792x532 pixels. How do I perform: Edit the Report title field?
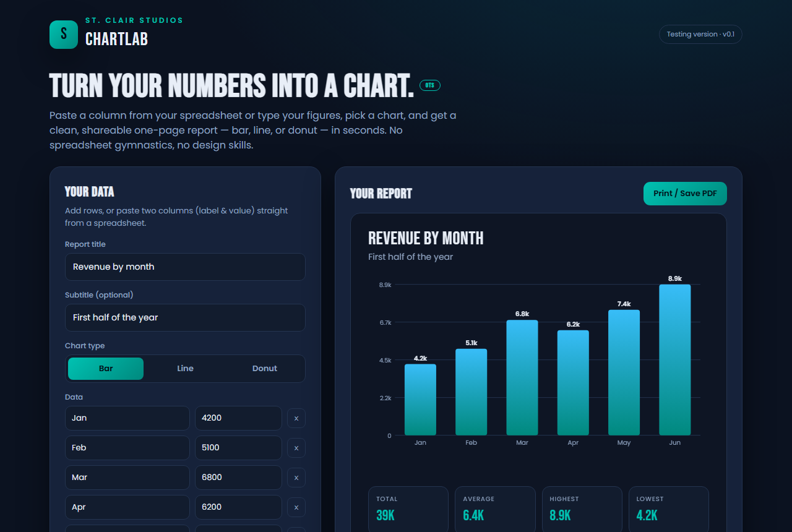[x=185, y=267]
